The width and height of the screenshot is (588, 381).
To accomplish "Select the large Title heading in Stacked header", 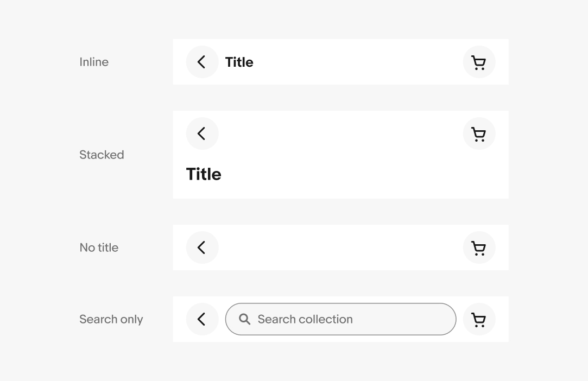I will 204,174.
